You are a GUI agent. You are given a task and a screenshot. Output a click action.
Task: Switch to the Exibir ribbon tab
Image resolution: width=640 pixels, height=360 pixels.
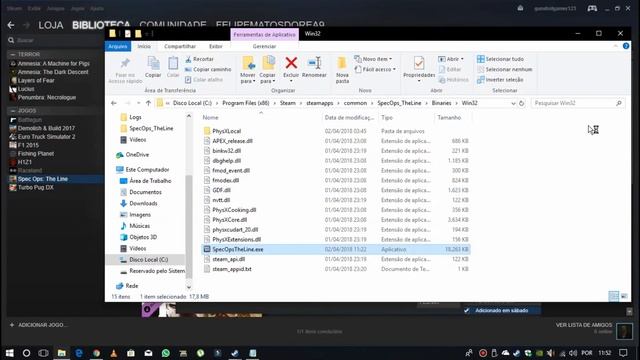[x=216, y=47]
